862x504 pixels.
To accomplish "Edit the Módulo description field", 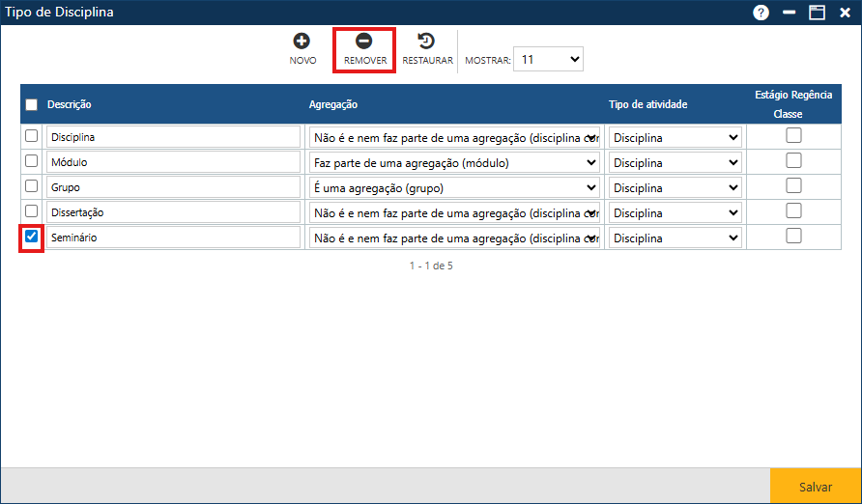I will coord(173,162).
